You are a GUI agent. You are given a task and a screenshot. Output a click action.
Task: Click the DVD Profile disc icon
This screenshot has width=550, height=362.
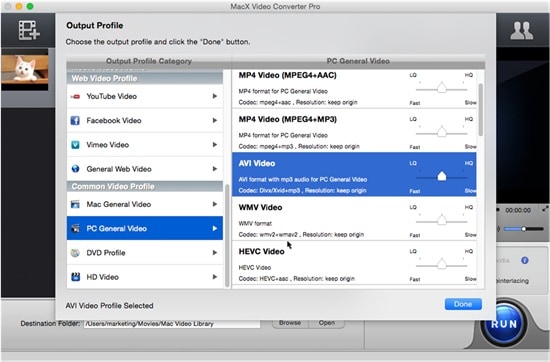coord(75,253)
